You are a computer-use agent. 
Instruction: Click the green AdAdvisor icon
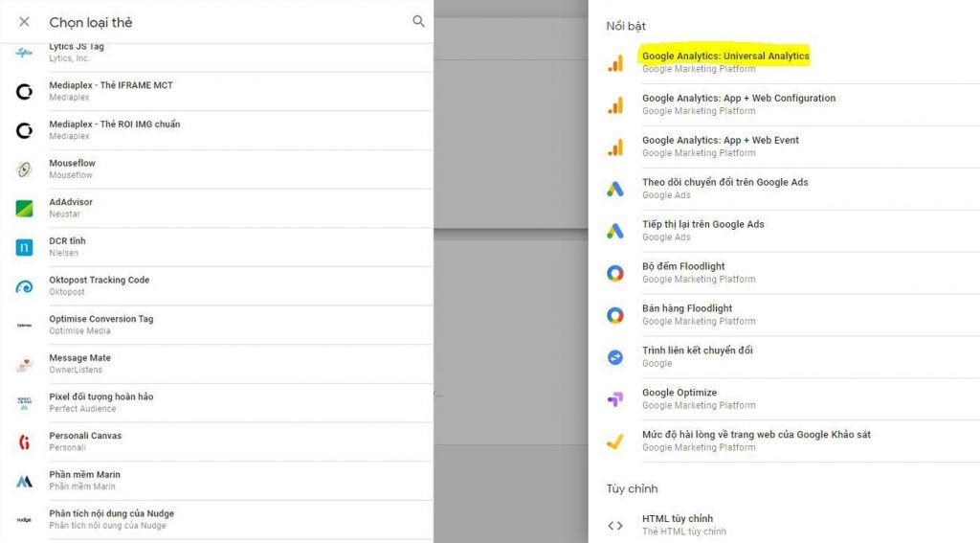click(x=24, y=209)
